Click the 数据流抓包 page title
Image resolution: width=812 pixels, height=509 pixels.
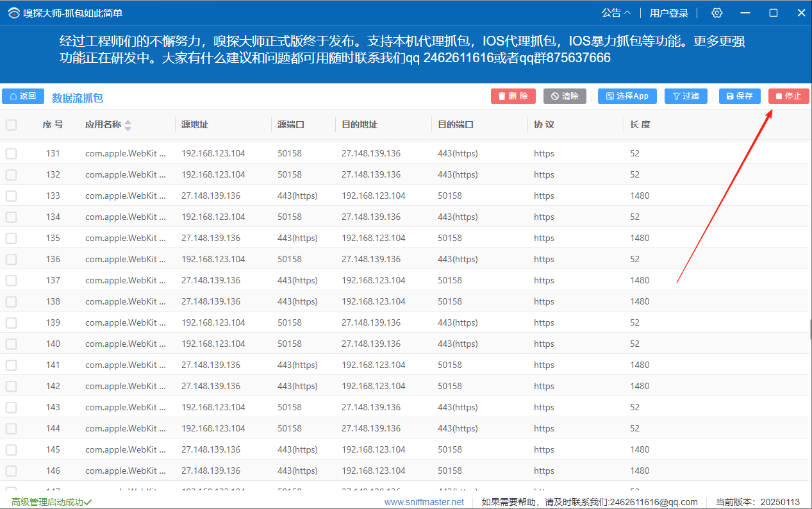78,98
